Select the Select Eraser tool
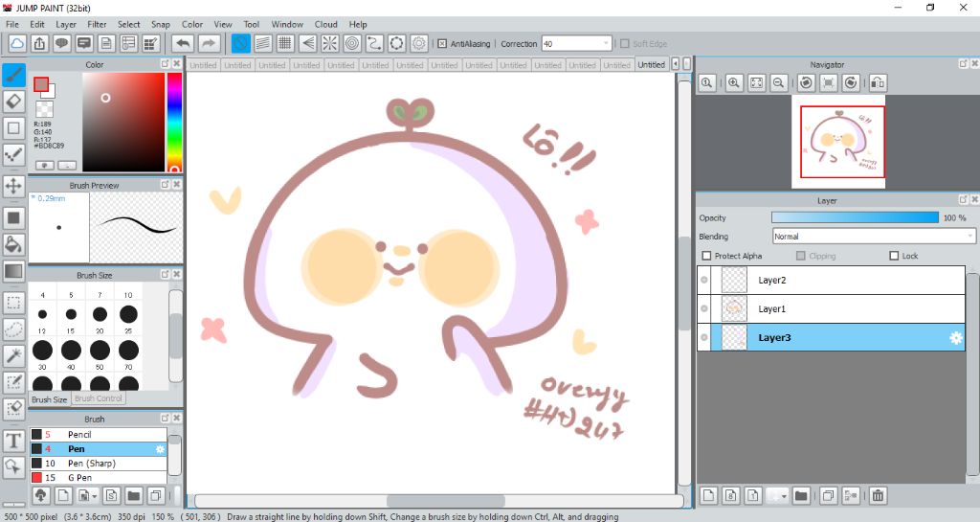 13,408
